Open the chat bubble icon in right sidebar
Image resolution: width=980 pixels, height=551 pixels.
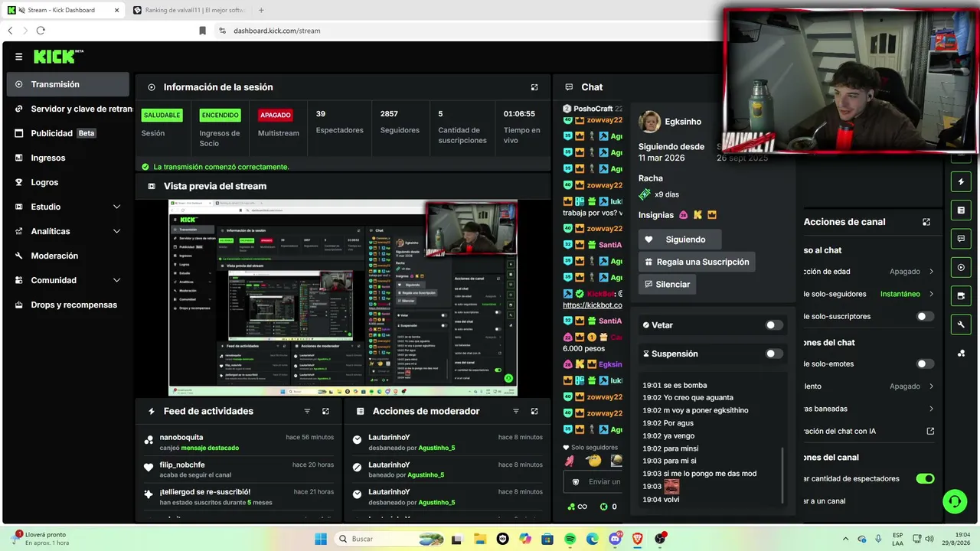(x=962, y=239)
